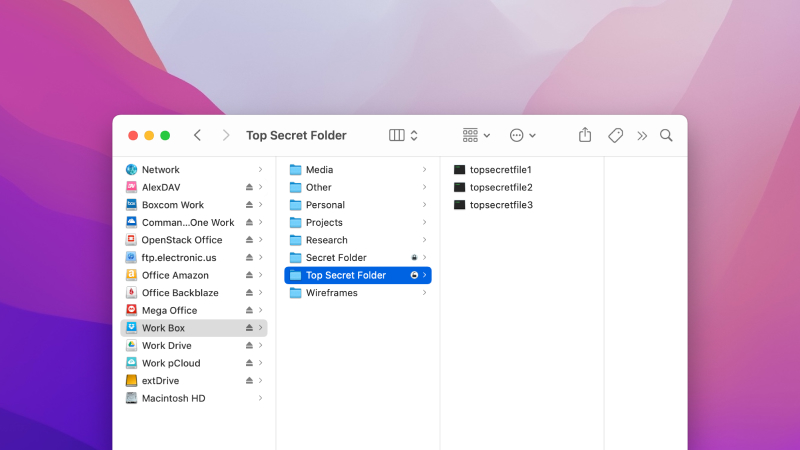This screenshot has height=450, width=800.
Task: Expand the Wireframes folder chevron
Action: [x=424, y=293]
